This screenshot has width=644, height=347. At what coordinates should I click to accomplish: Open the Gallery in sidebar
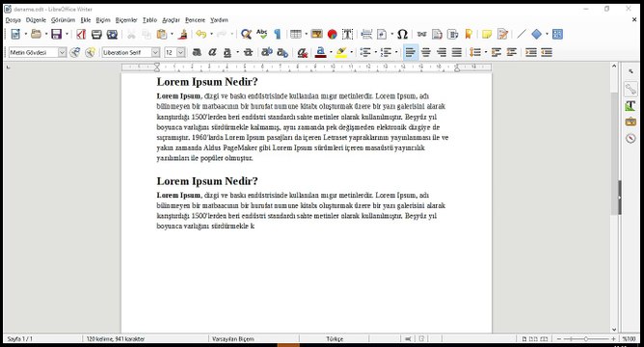point(631,121)
